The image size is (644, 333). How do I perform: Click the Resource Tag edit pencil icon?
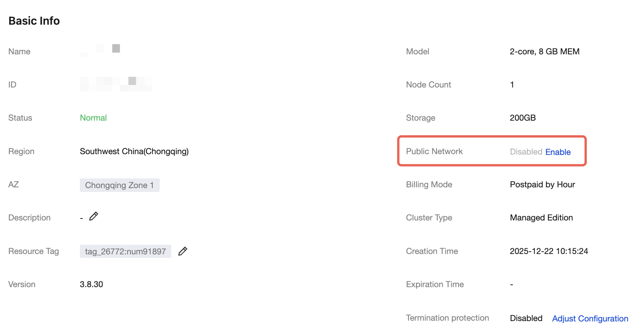pos(183,251)
